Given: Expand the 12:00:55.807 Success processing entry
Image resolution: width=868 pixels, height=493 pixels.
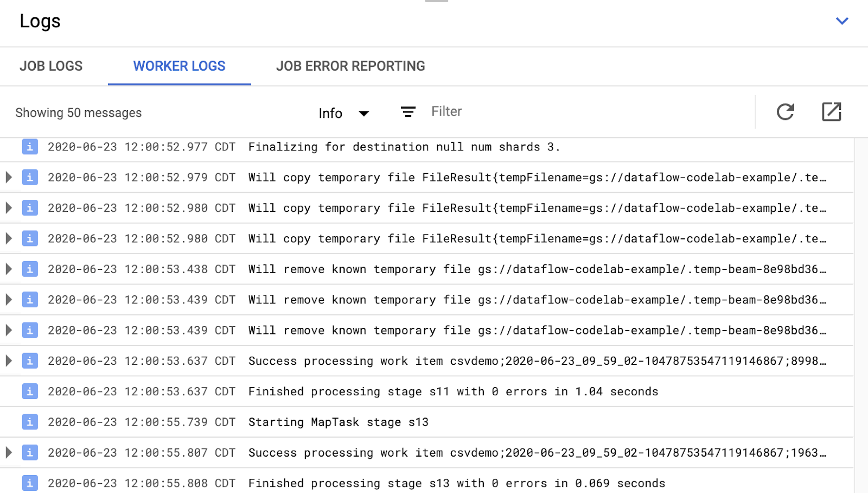Looking at the screenshot, I should (9, 452).
